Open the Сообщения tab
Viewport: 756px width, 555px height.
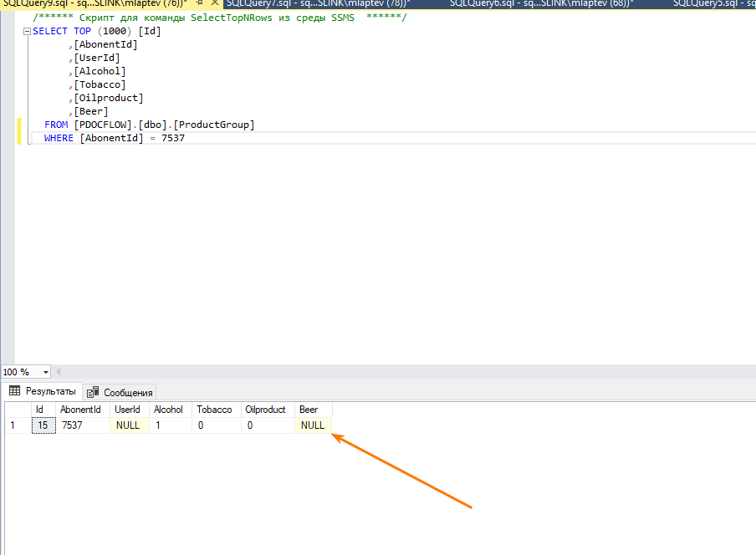[x=120, y=392]
